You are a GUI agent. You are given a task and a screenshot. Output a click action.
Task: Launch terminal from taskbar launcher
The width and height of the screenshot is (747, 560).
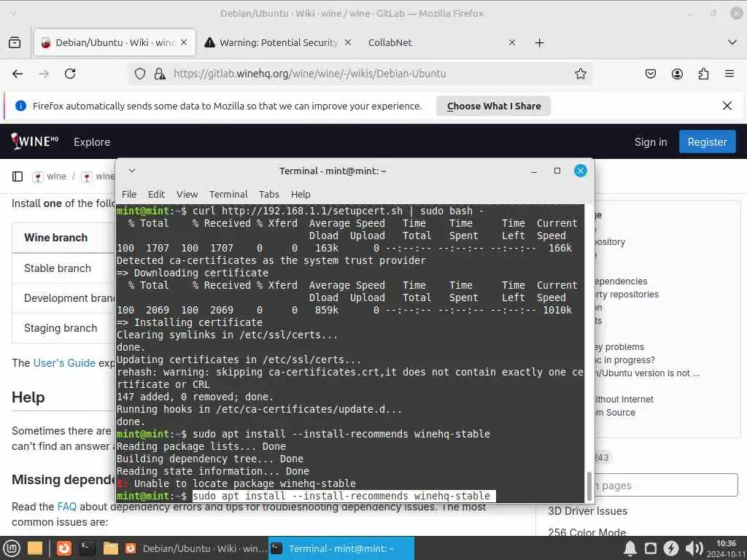[x=88, y=548]
